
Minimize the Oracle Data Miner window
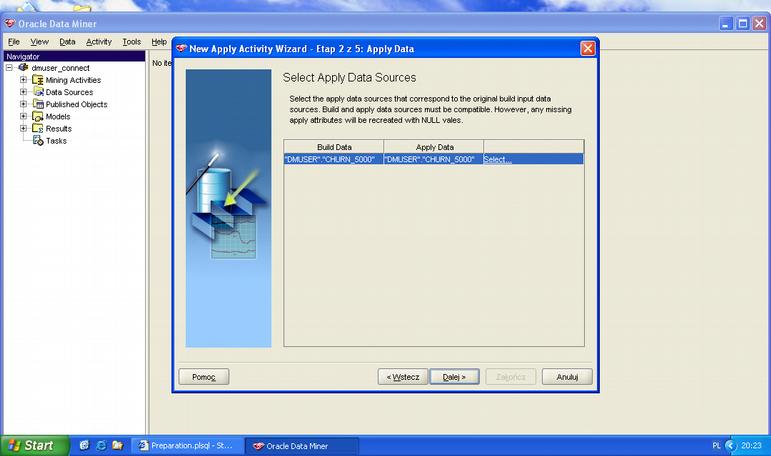click(x=726, y=23)
